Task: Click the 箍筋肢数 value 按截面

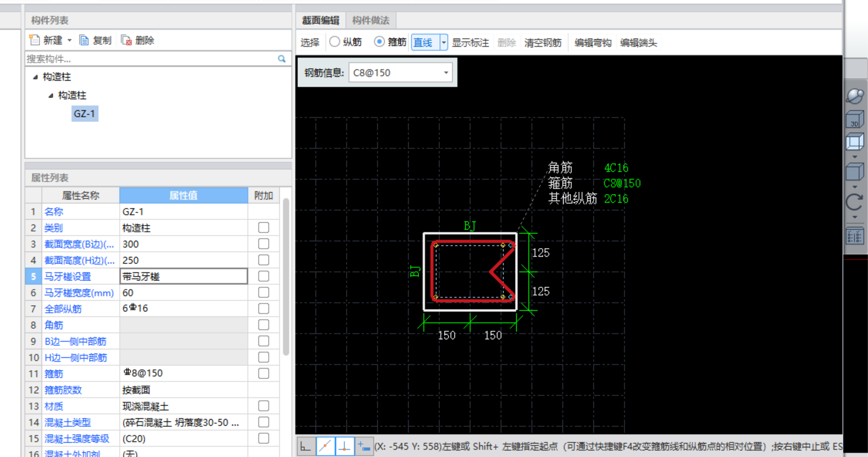Action: [x=184, y=390]
